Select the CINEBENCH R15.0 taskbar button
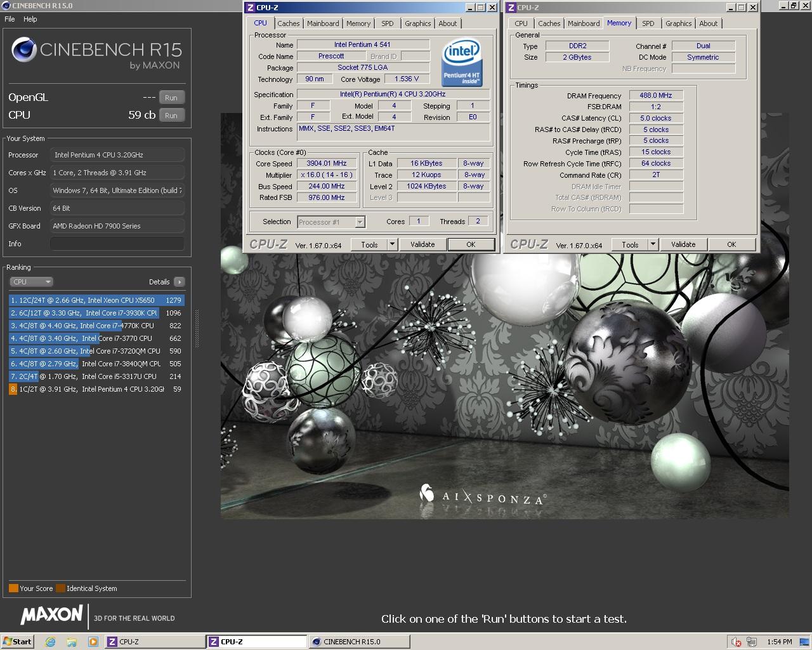 click(358, 642)
